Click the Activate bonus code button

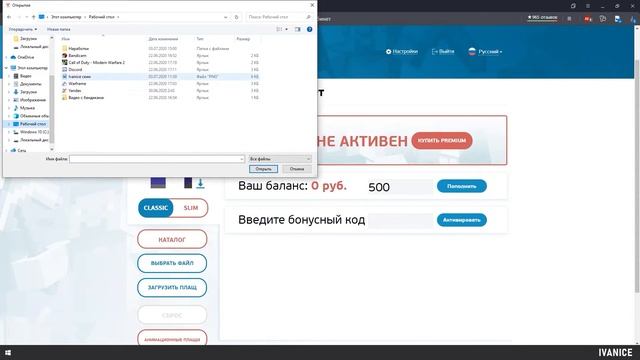coord(462,220)
